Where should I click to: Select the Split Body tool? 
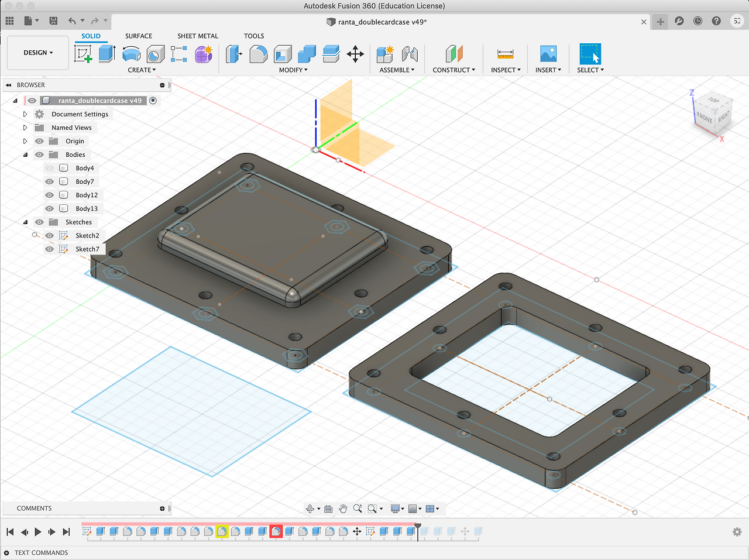(x=331, y=54)
